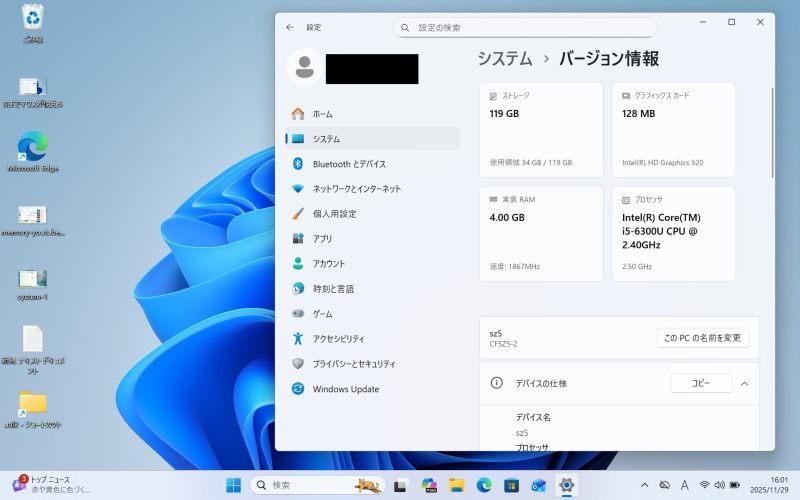This screenshot has width=800, height=500.
Task: Collapse the デバイスの仕様 section chevron
Action: click(745, 384)
